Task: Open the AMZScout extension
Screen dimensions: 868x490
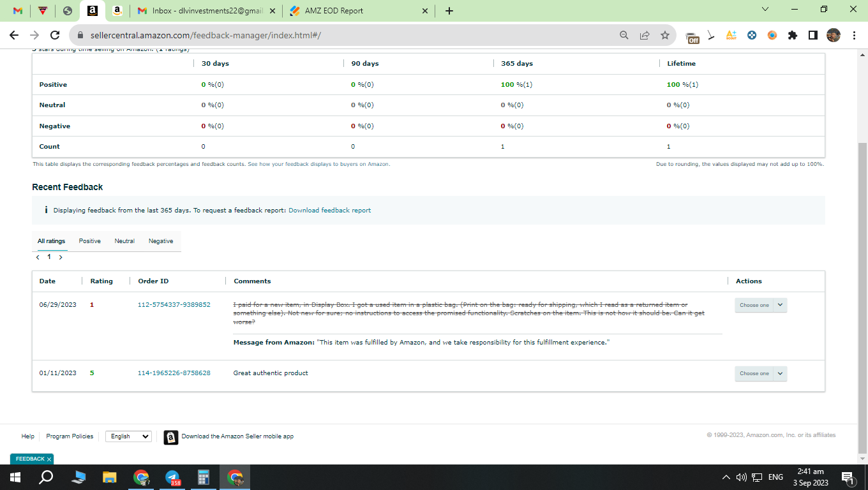Action: 731,35
